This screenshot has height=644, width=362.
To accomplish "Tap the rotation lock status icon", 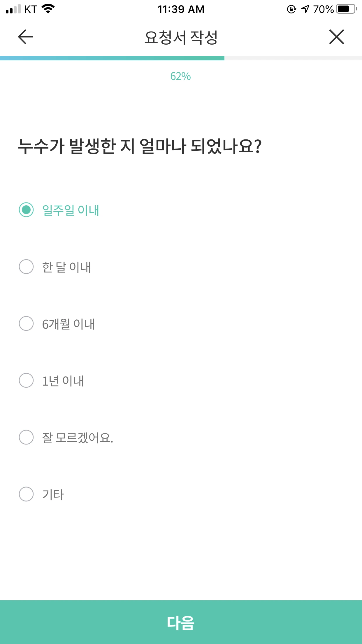I will (x=291, y=9).
